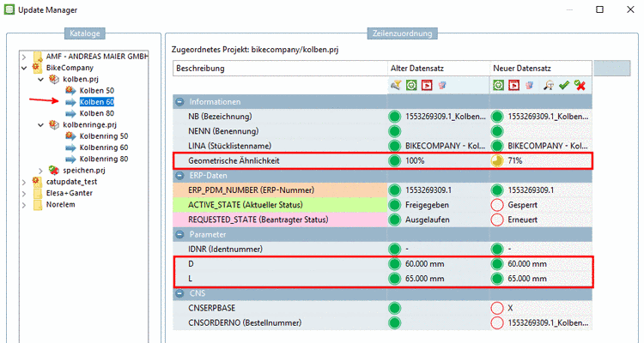The width and height of the screenshot is (644, 343).
Task: Toggle empty circle for REQUESTED_STATE Erneuert
Action: tap(497, 220)
